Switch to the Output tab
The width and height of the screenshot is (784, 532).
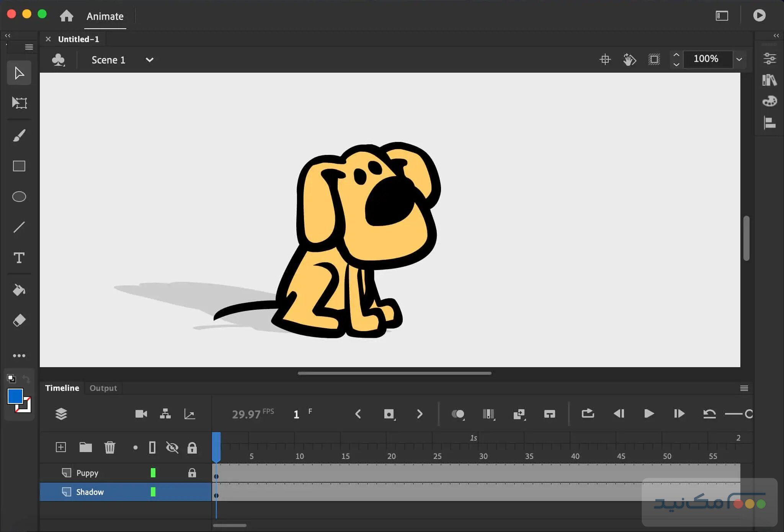pyautogui.click(x=103, y=388)
